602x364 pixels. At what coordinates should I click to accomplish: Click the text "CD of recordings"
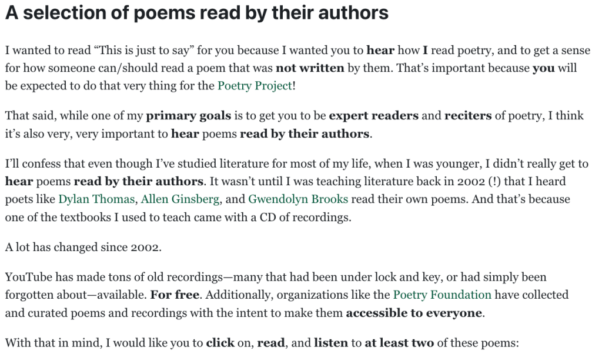[307, 218]
